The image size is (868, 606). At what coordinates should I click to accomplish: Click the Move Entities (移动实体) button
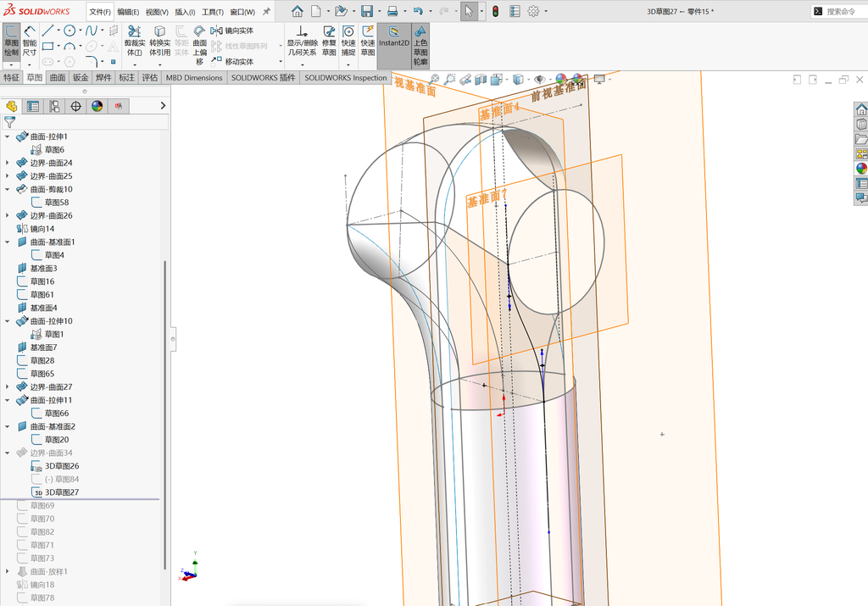click(x=232, y=61)
